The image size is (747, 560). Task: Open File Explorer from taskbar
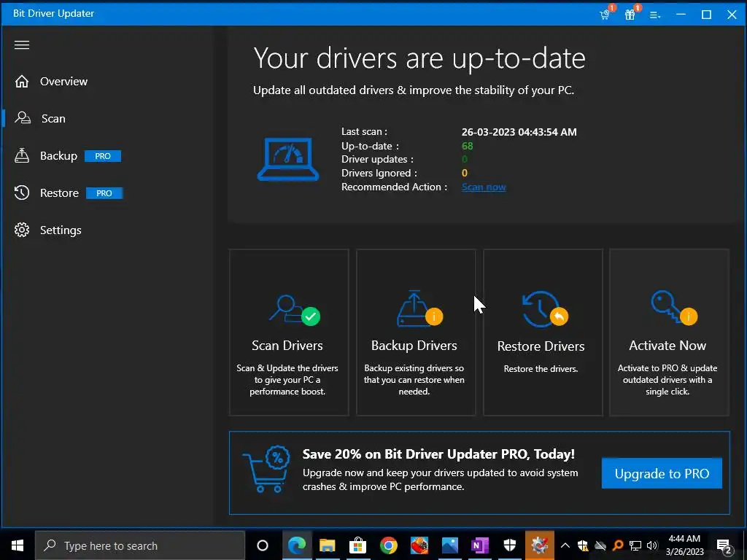tap(328, 545)
